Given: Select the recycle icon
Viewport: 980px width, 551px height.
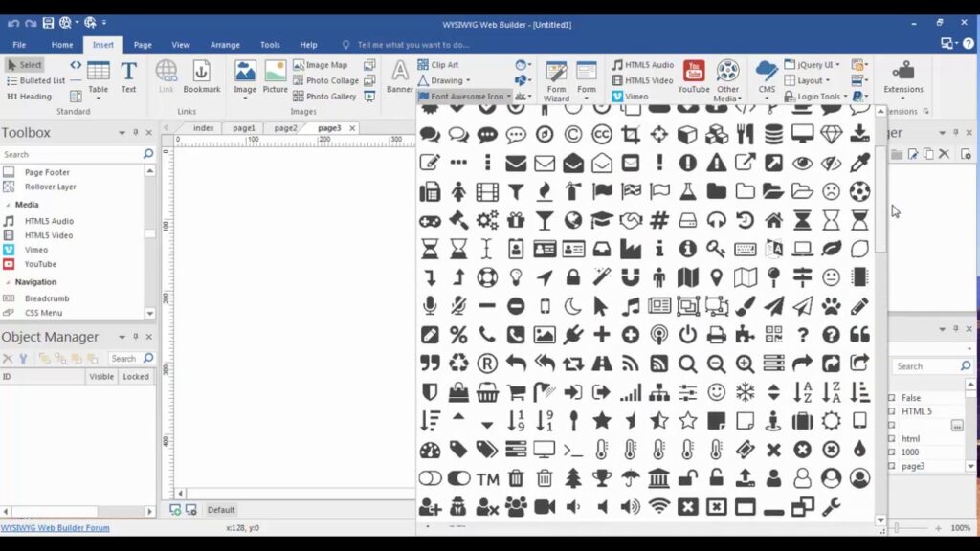Looking at the screenshot, I should (x=458, y=363).
